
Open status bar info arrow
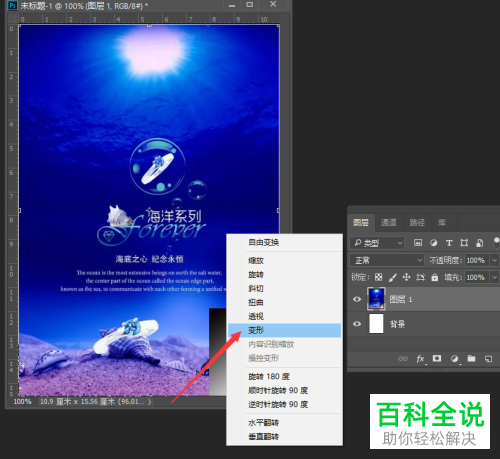tap(150, 402)
